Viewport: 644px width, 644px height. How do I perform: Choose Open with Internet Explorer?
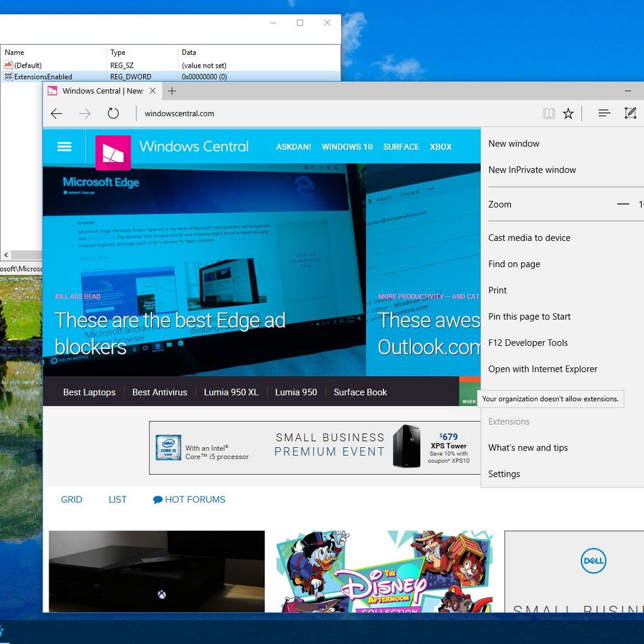pos(543,369)
